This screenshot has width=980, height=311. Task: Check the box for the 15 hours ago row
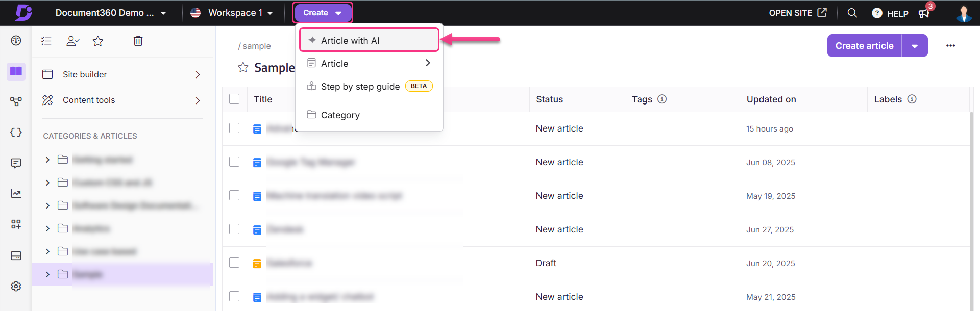click(234, 128)
